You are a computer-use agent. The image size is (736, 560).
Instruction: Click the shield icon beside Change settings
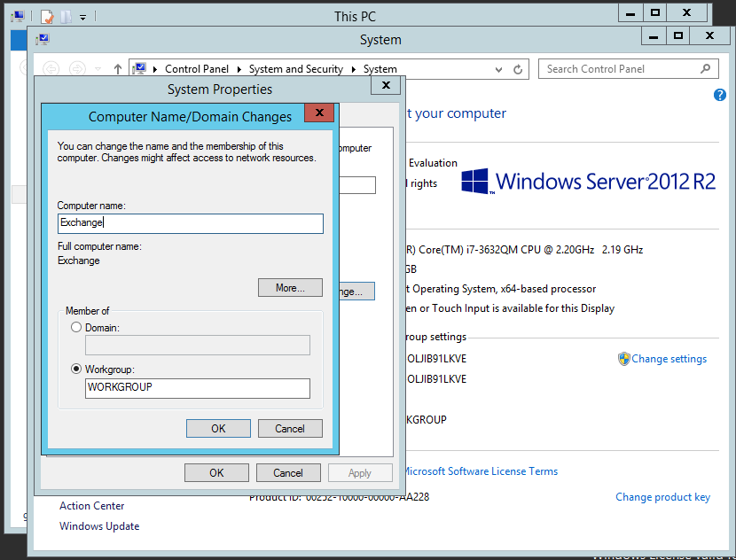pyautogui.click(x=623, y=359)
